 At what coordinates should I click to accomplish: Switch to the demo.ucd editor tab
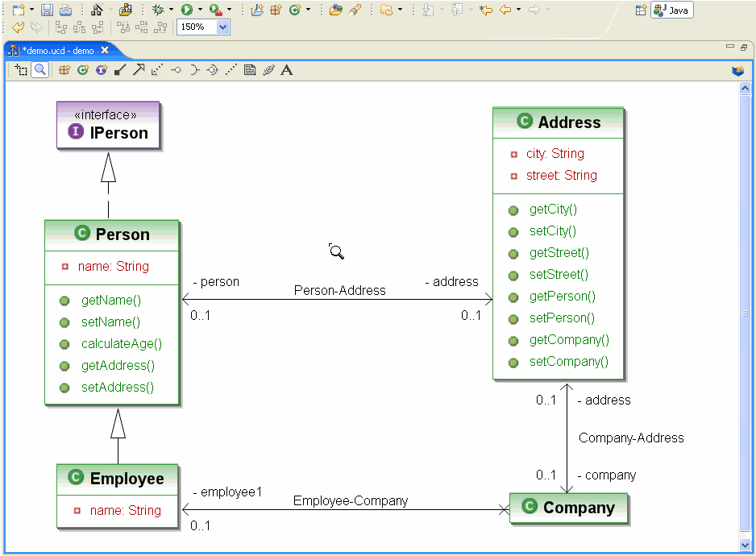click(x=57, y=50)
